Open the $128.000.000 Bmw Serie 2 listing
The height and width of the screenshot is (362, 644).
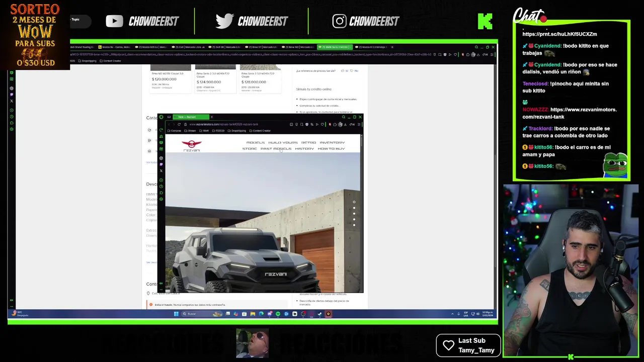260,78
